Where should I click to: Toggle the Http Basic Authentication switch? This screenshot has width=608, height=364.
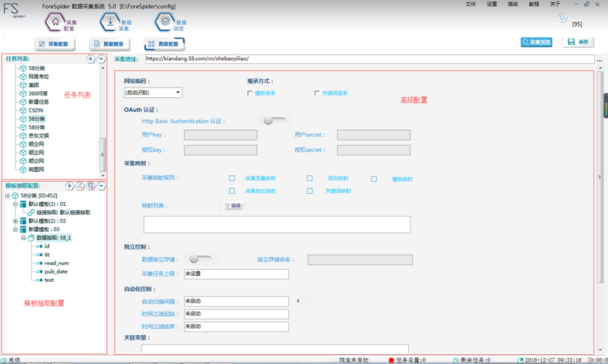(274, 121)
